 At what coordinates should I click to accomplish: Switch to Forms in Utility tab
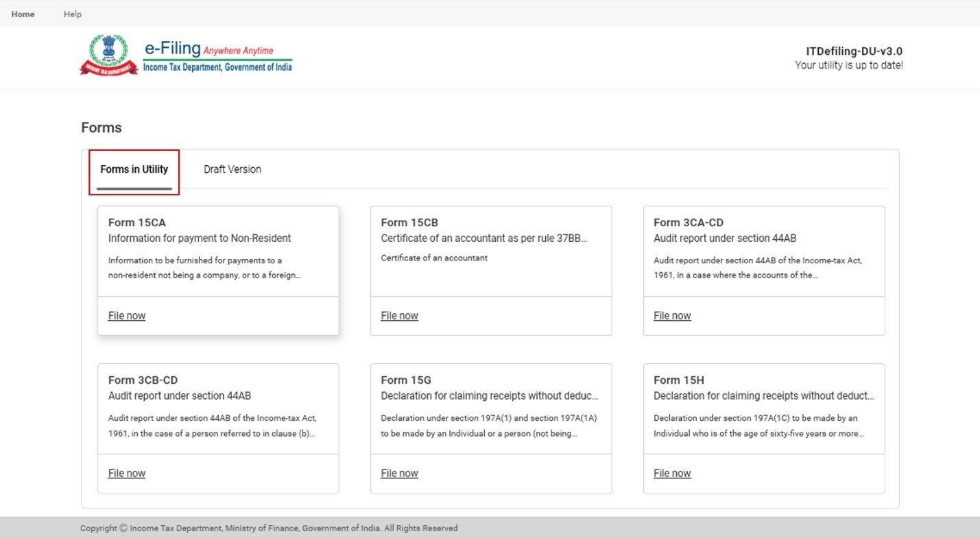point(134,169)
